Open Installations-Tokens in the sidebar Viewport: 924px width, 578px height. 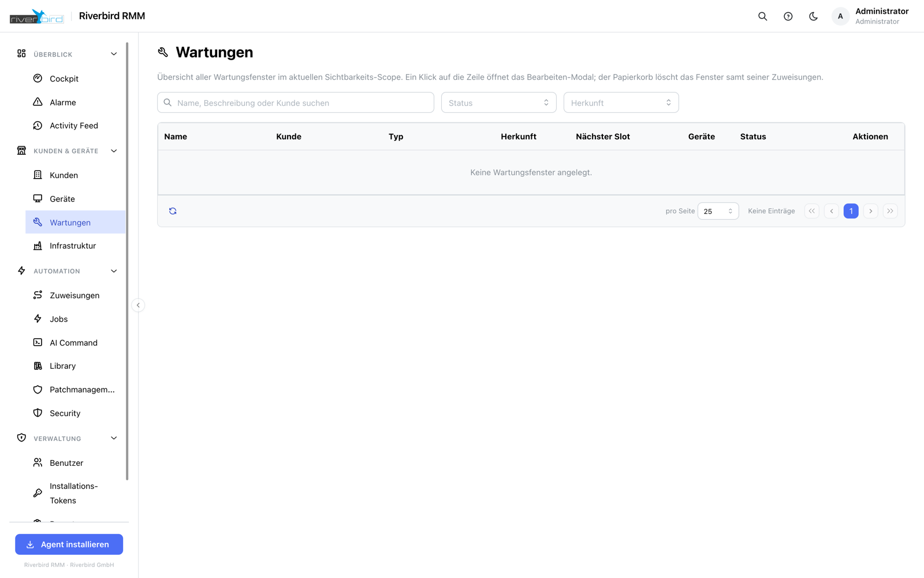[75, 493]
